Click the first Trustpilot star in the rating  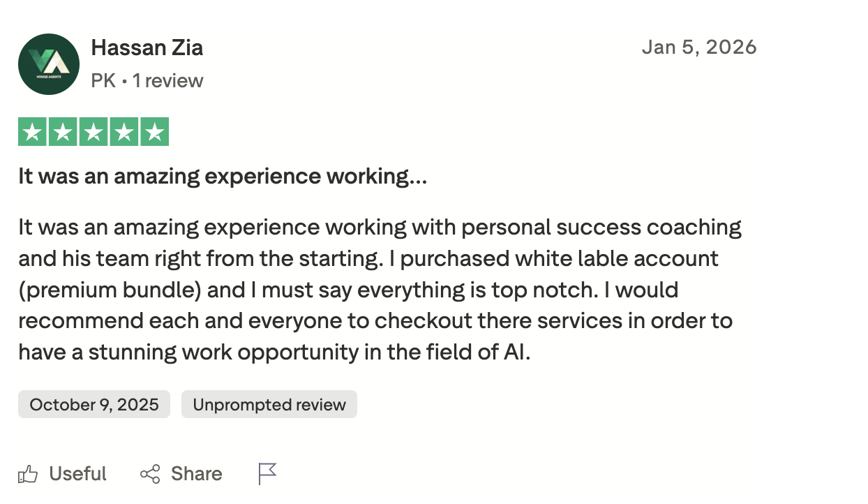pos(31,131)
